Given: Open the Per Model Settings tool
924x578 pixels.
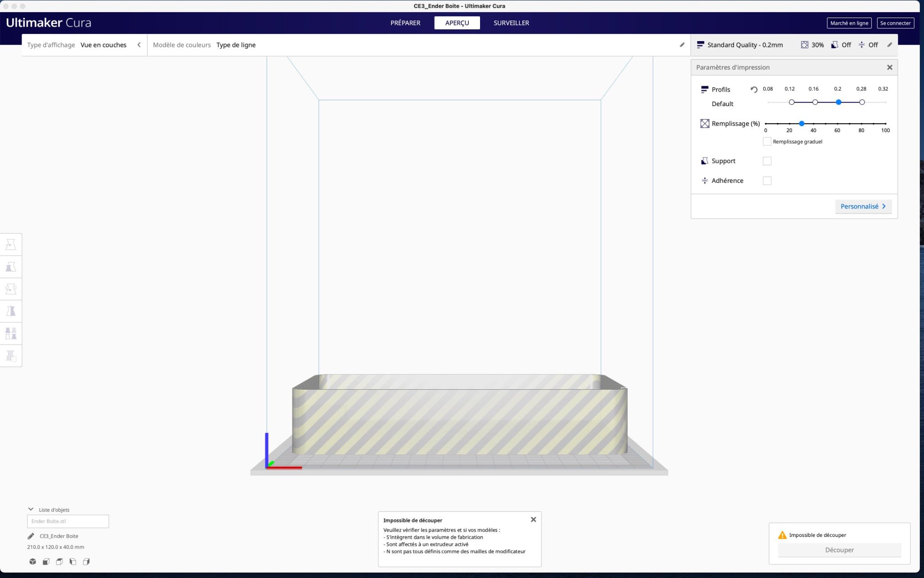Looking at the screenshot, I should click(11, 333).
